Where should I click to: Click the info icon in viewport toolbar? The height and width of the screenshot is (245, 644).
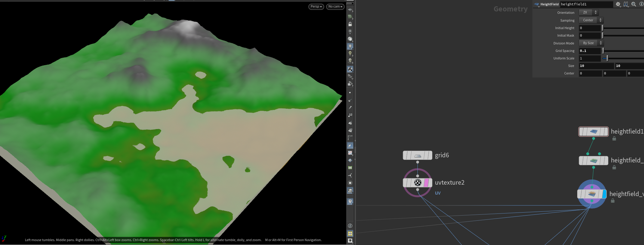click(x=350, y=226)
